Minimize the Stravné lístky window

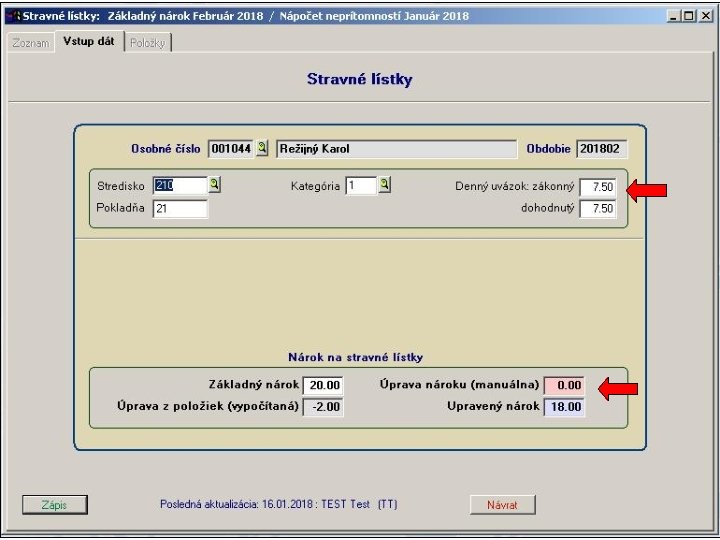tap(674, 16)
